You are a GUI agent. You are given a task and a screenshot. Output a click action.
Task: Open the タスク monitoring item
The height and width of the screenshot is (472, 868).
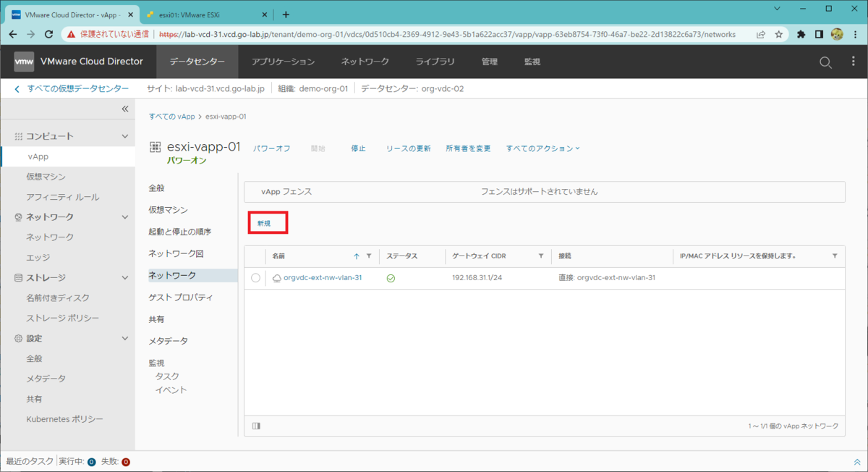(x=167, y=376)
